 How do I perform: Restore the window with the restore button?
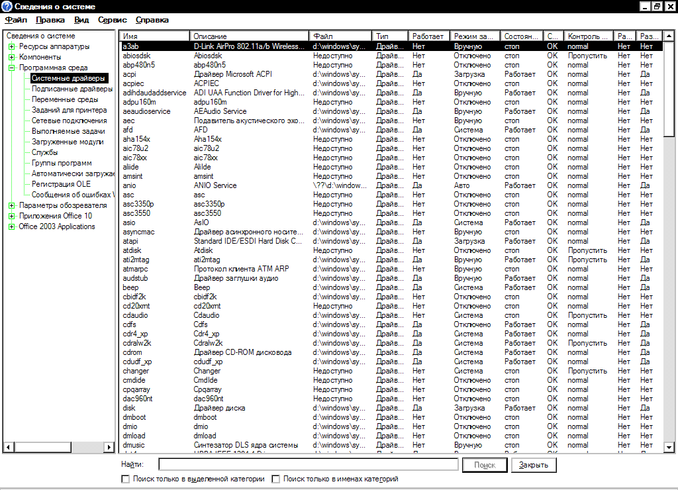655,6
